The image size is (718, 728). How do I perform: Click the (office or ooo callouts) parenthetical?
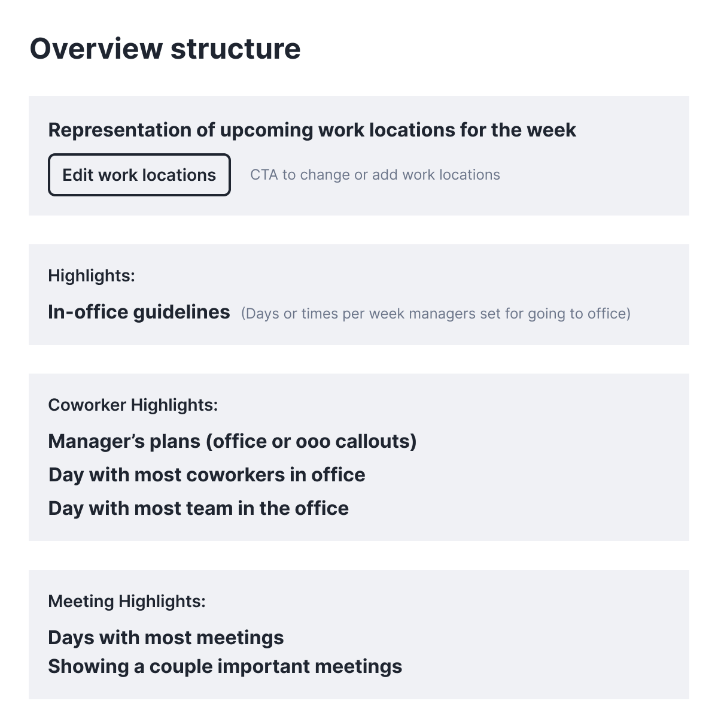[x=311, y=441]
